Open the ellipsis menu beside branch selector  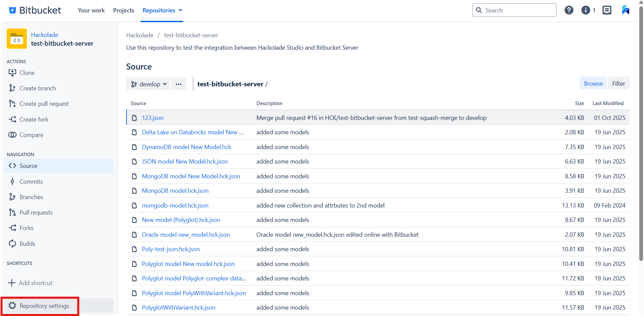pyautogui.click(x=178, y=84)
